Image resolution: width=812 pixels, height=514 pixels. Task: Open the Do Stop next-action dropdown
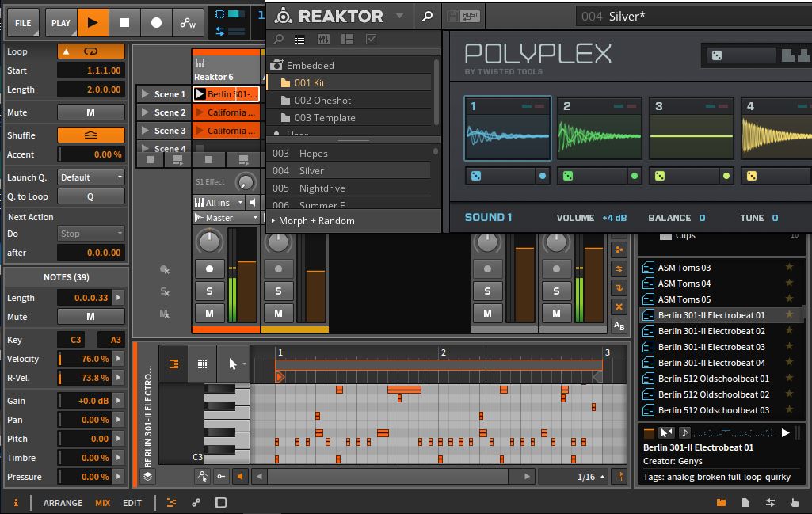point(90,234)
